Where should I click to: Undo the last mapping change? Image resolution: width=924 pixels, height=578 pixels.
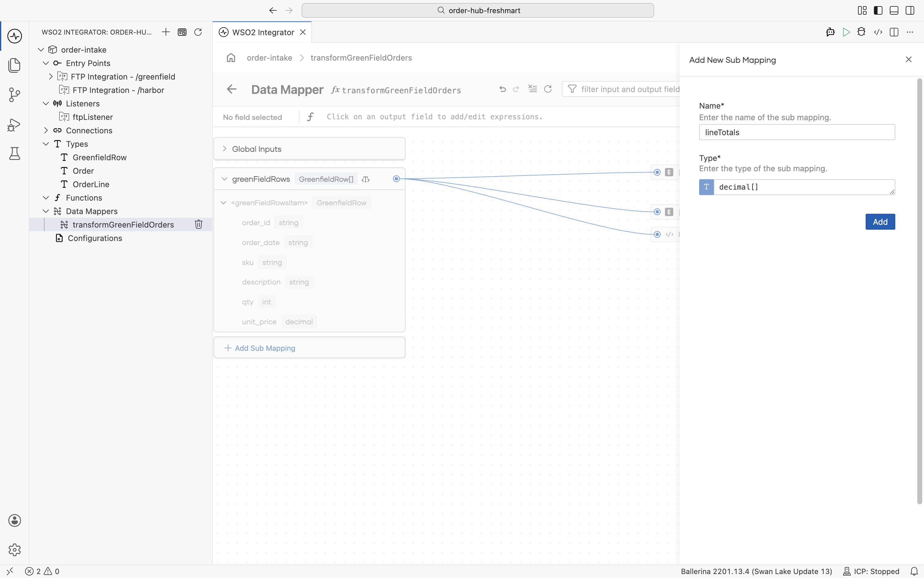click(502, 89)
